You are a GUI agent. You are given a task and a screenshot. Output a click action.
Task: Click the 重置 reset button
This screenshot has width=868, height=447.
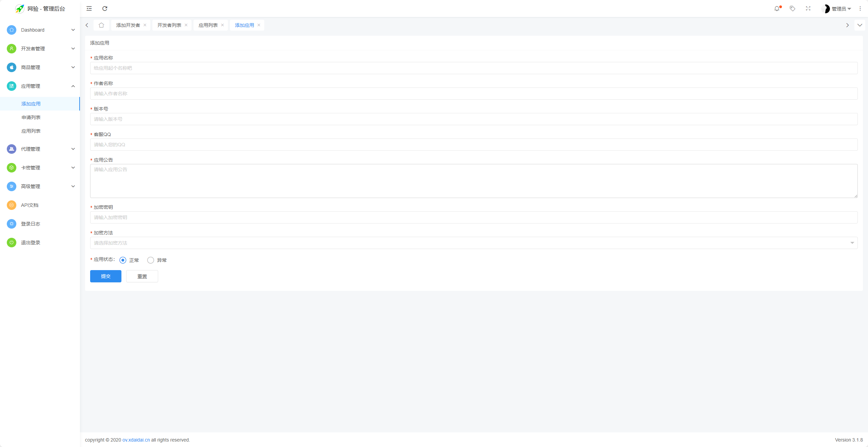point(142,276)
